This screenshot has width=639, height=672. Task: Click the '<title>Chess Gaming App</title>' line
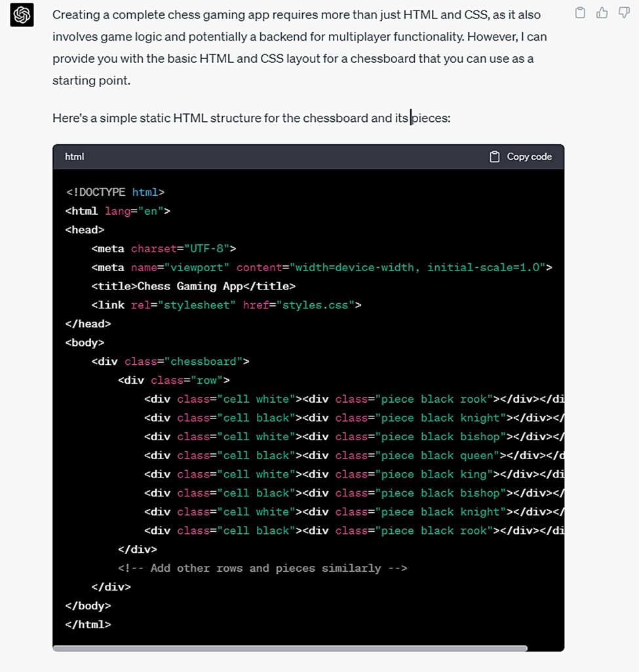click(193, 286)
